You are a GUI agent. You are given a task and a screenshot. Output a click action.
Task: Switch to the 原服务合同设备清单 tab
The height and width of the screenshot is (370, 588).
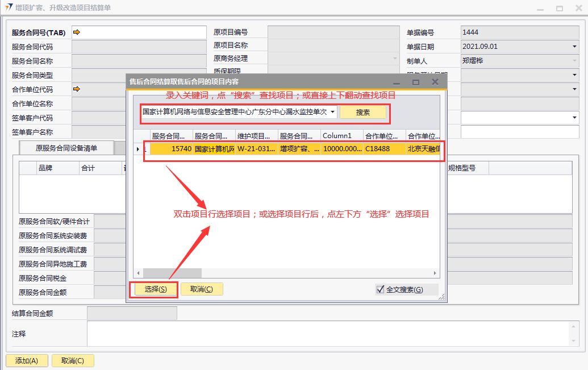point(66,148)
